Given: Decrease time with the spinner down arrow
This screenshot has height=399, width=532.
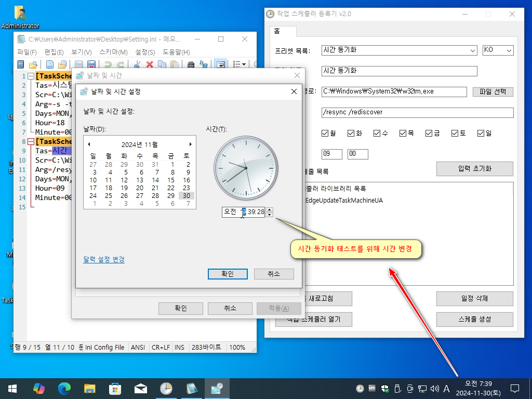Looking at the screenshot, I should point(270,215).
